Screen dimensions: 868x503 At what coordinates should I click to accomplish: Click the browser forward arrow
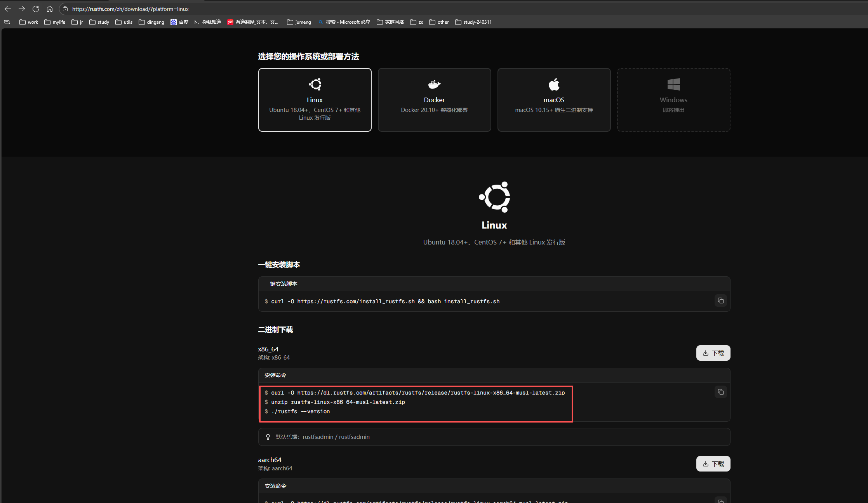click(x=22, y=9)
